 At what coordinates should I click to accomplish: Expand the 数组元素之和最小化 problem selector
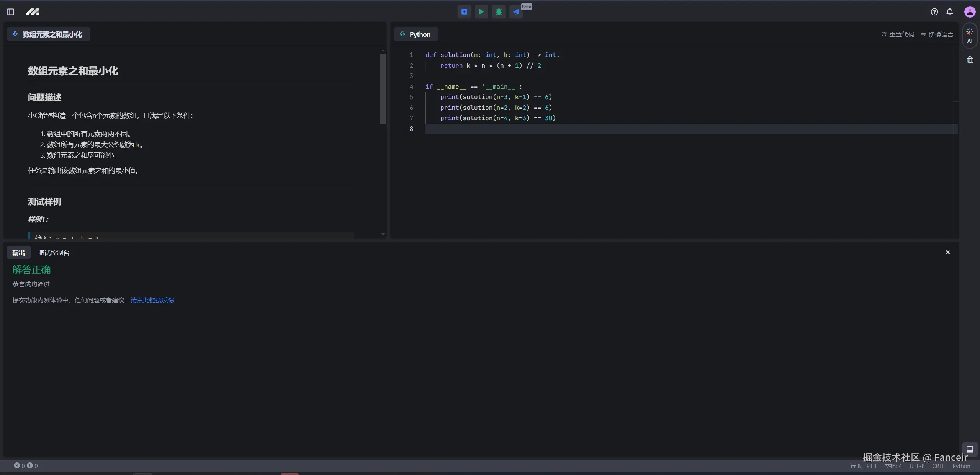tap(48, 34)
